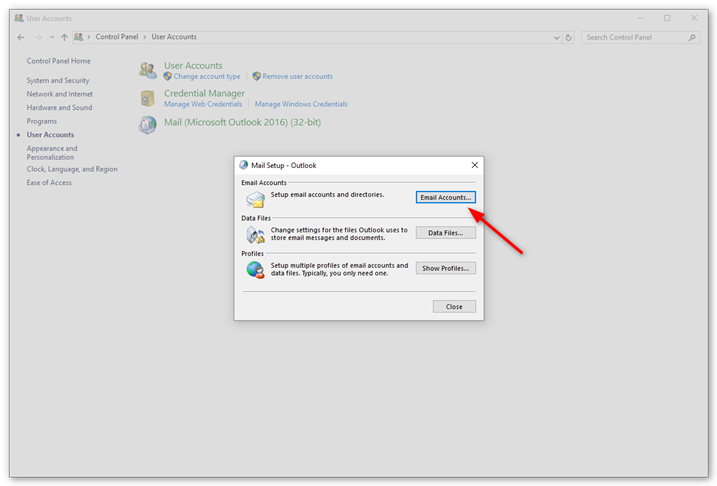
Task: Click the Show Profiles button
Action: (445, 268)
